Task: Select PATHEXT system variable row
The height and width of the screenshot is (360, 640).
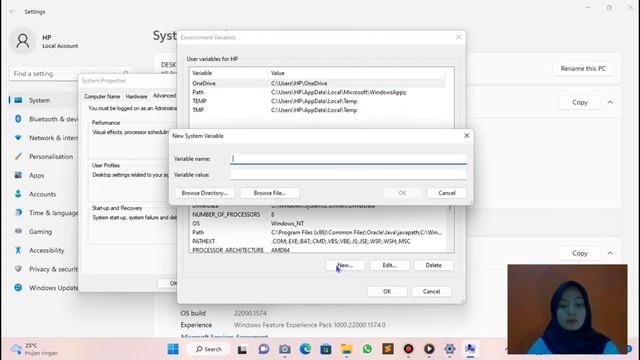Action: (318, 242)
